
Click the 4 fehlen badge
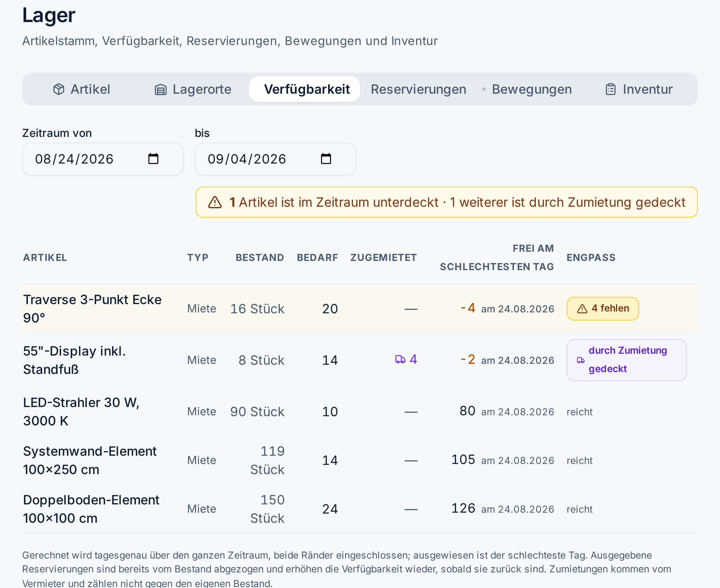[x=603, y=309]
